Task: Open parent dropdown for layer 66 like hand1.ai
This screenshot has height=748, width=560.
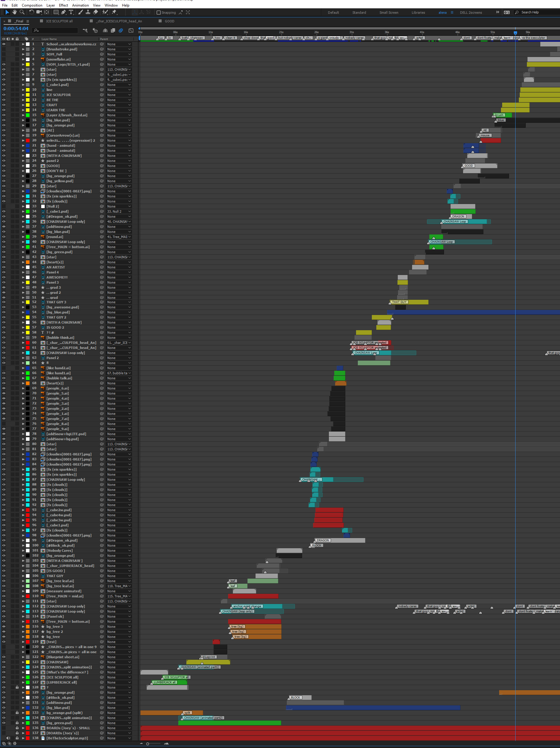Action: [x=119, y=373]
